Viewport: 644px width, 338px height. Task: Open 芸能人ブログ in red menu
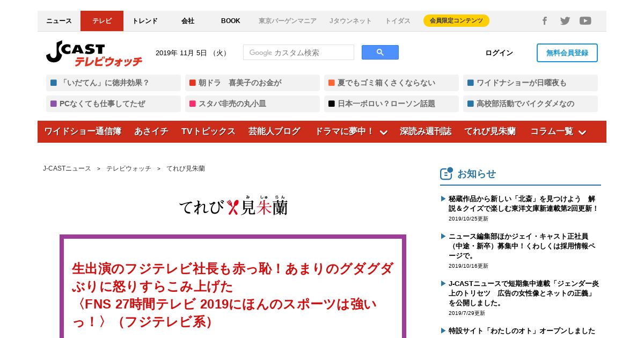[274, 131]
